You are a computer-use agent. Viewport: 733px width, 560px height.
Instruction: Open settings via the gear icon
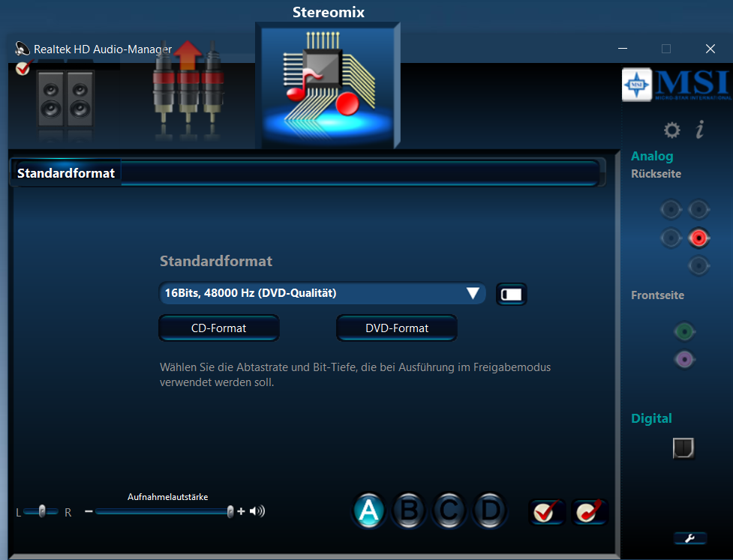(671, 130)
